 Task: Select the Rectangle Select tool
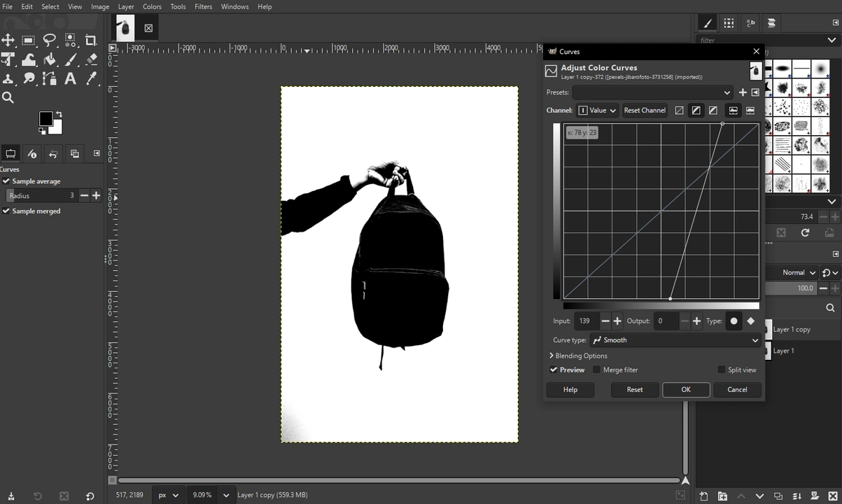click(29, 40)
